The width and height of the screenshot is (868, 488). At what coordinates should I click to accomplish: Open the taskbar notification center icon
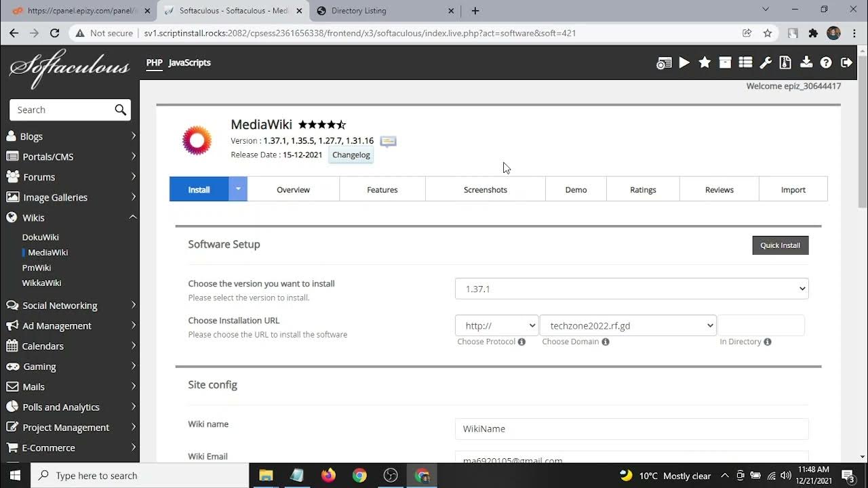tap(848, 476)
